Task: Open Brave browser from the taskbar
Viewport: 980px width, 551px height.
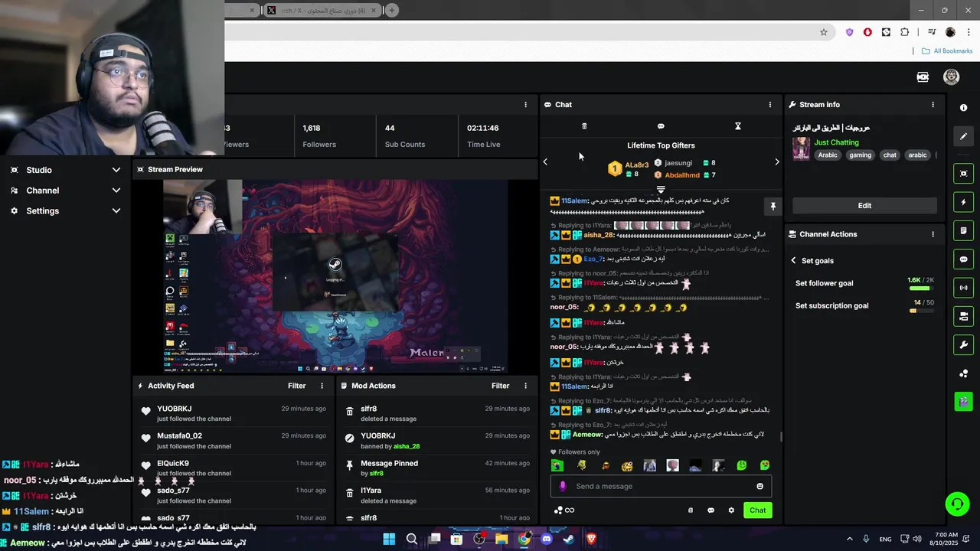Action: pyautogui.click(x=591, y=539)
